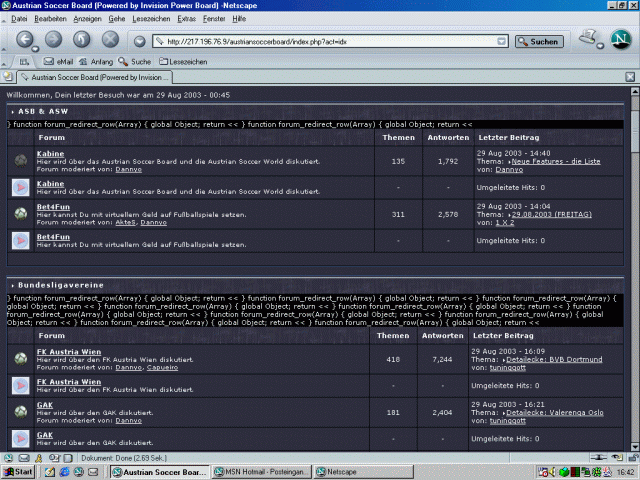Click the Suche magnifier shortcut
This screenshot has height=480, width=640.
coord(135,62)
